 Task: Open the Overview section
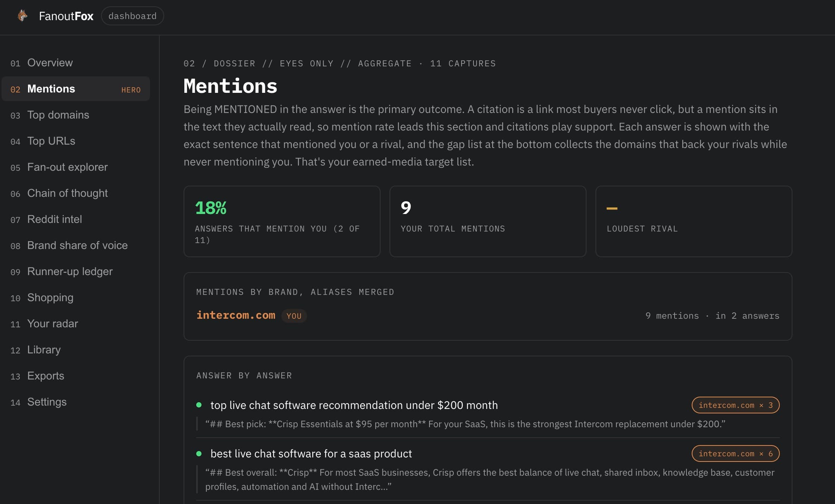[76, 63]
